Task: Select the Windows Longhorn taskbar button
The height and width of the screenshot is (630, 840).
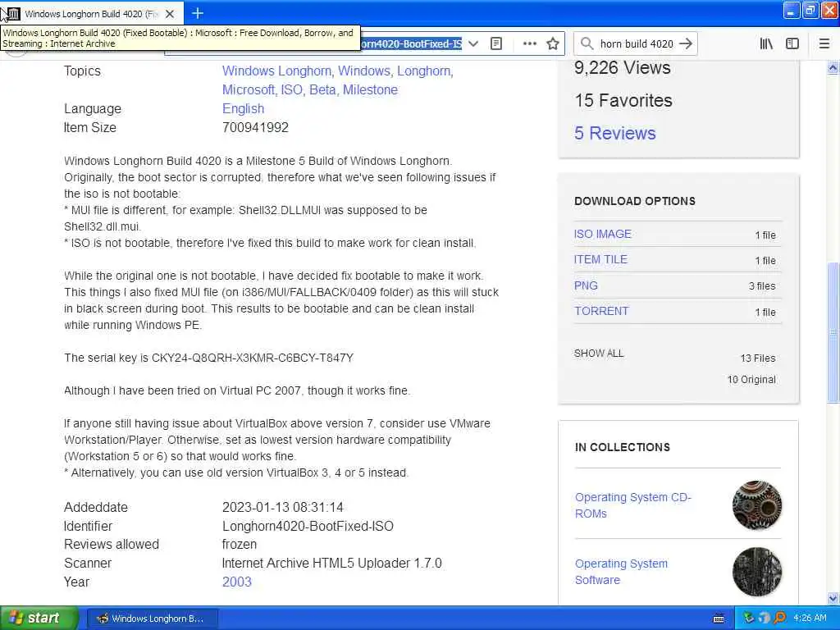Action: point(153,619)
